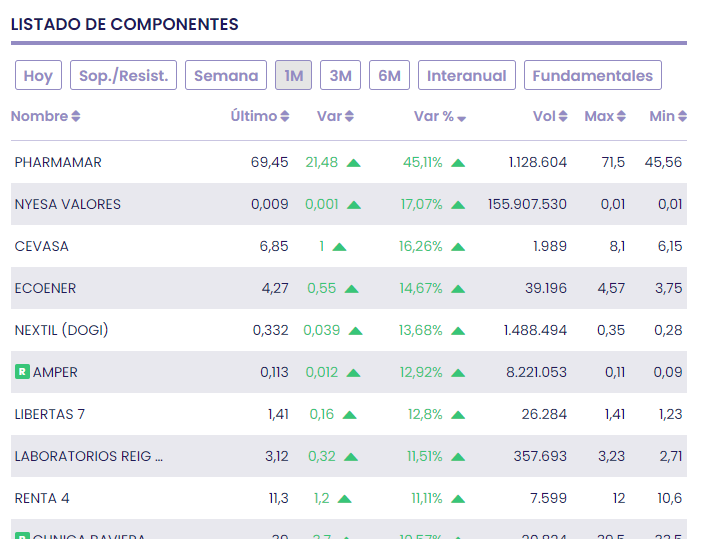
Task: Click the sort arrows beside Var header
Action: [x=350, y=117]
